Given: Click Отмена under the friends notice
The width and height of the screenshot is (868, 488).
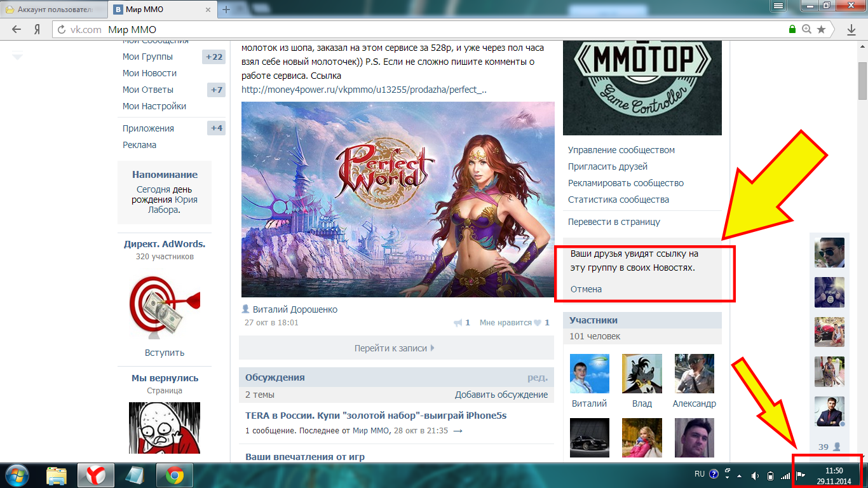Looking at the screenshot, I should (x=586, y=289).
